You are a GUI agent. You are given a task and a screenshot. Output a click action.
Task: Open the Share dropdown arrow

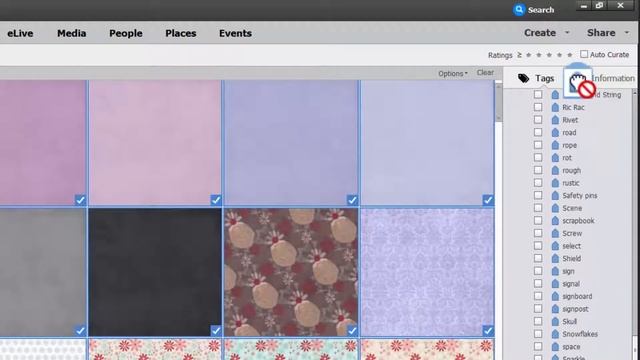point(627,33)
